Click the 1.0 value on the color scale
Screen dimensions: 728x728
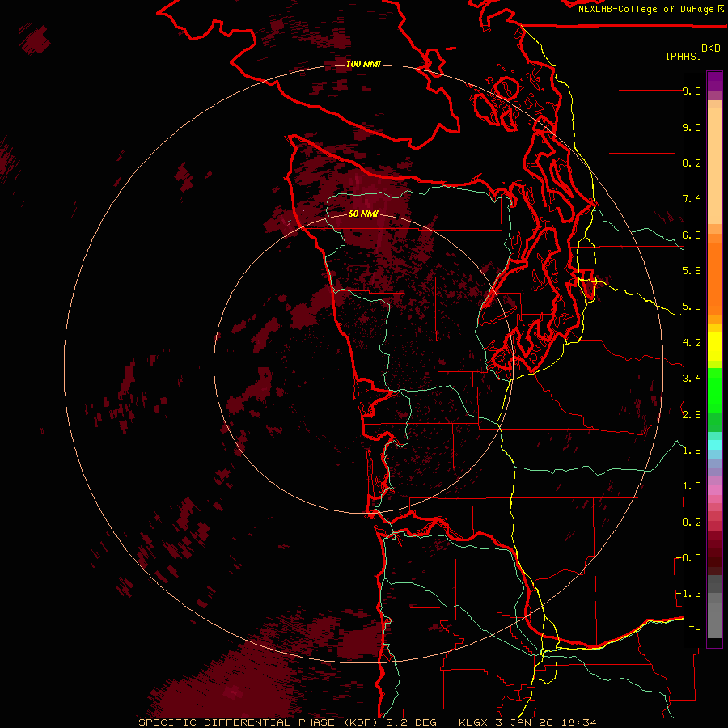(692, 486)
